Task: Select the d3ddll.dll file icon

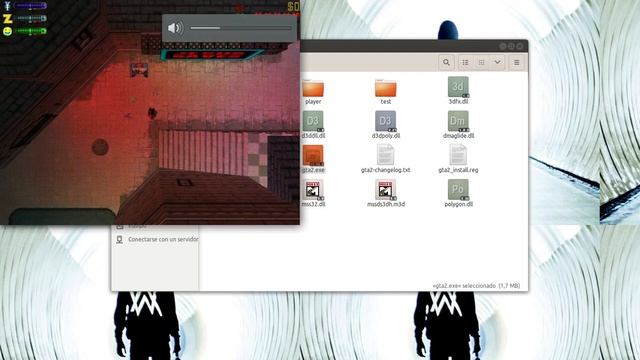Action: pyautogui.click(x=313, y=122)
